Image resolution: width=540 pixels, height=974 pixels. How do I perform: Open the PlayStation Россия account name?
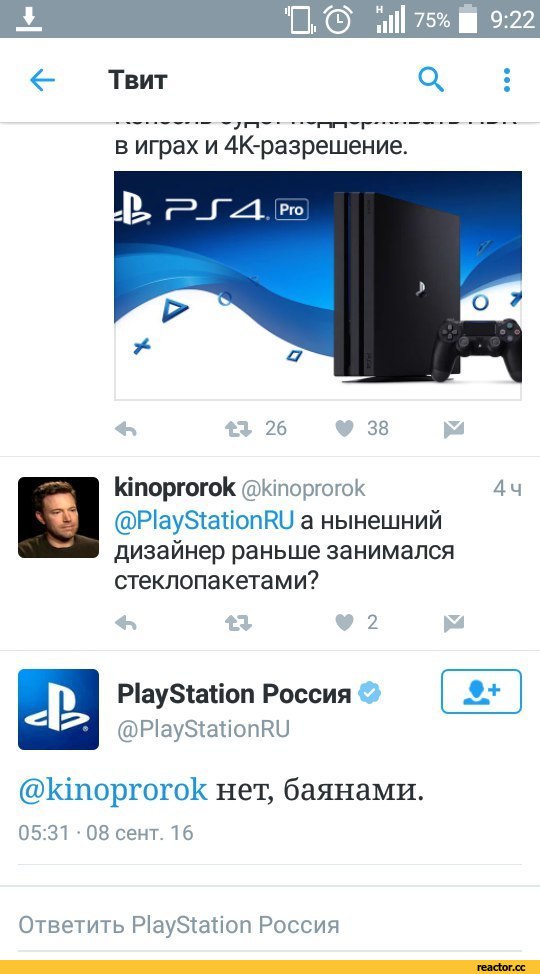pos(234,694)
